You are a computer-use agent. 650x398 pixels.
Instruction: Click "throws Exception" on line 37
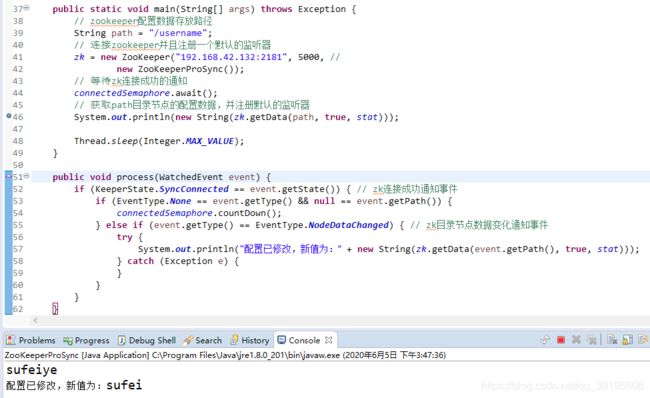[x=303, y=9]
